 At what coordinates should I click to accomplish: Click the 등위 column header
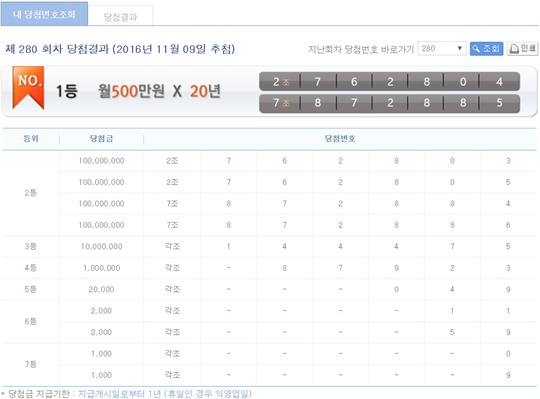(31, 139)
